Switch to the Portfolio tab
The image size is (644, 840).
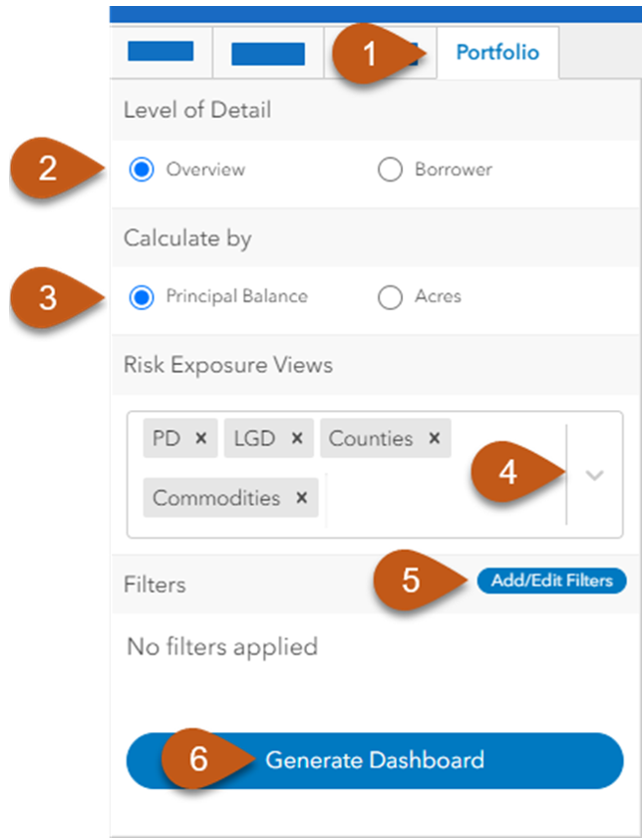pos(496,53)
